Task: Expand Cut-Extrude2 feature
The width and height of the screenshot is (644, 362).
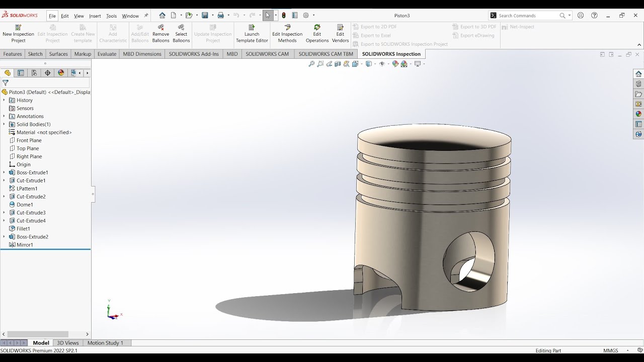Action: 4,197
